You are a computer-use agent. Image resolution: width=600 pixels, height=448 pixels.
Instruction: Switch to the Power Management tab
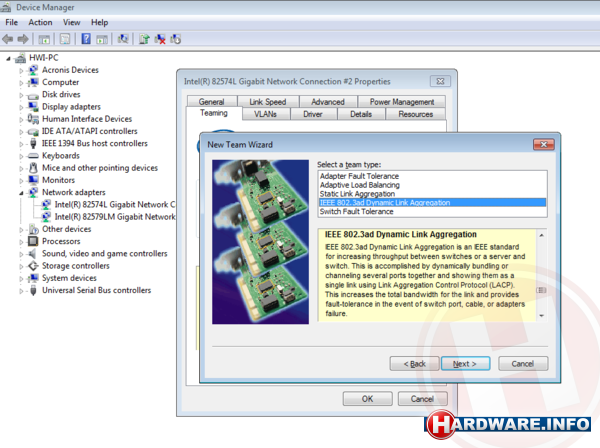click(402, 102)
